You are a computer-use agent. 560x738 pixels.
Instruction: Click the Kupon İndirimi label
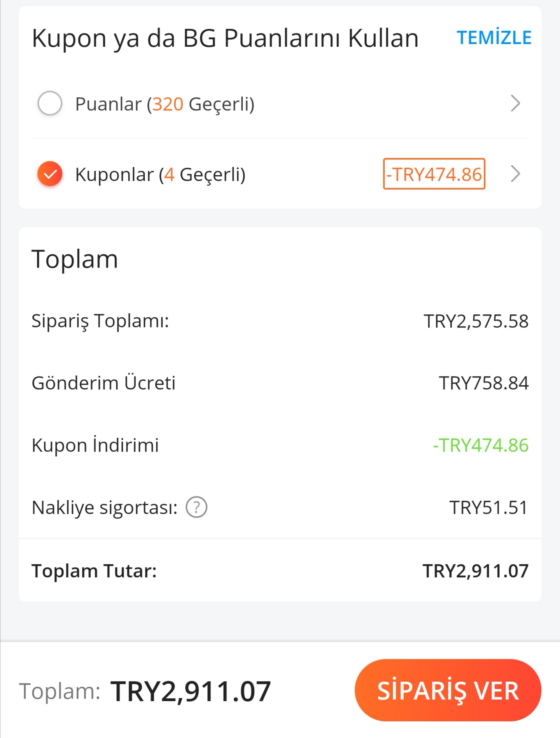95,445
